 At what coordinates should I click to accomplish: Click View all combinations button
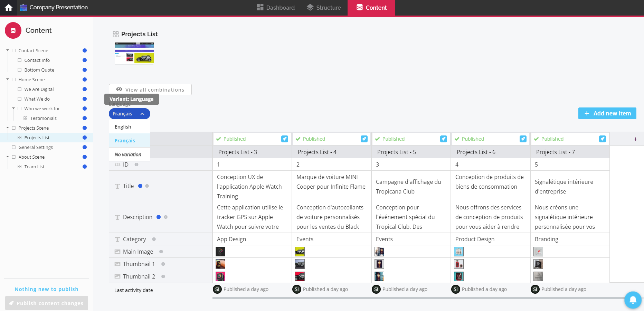pyautogui.click(x=150, y=89)
